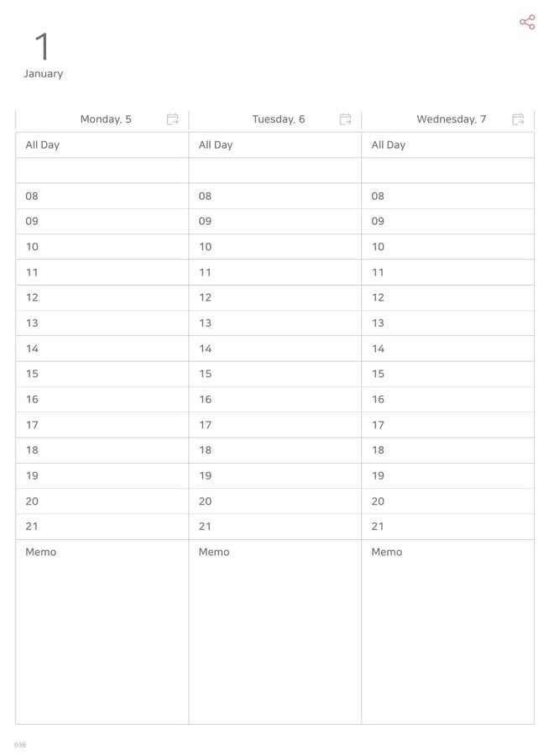
Task: Go to the January month heading
Action: [44, 74]
